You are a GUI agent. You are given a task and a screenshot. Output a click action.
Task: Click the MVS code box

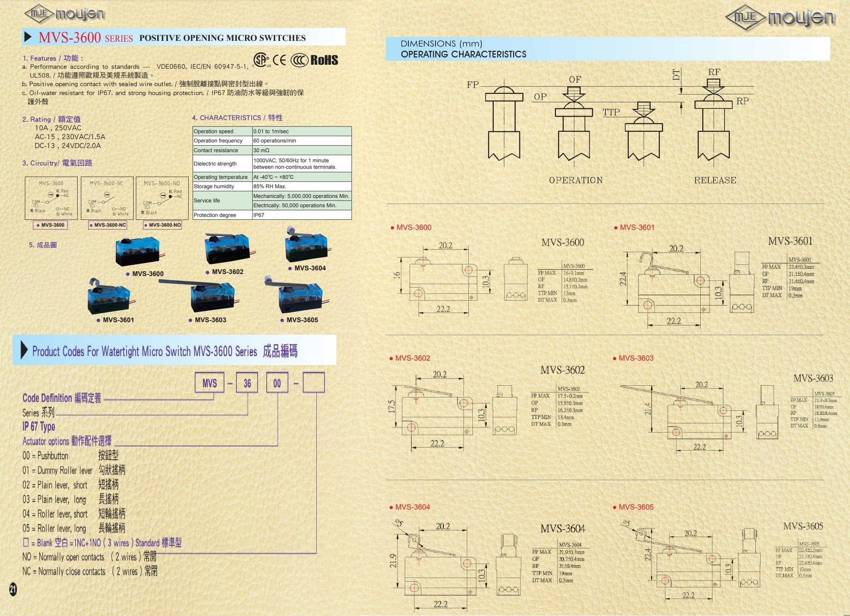click(x=210, y=383)
